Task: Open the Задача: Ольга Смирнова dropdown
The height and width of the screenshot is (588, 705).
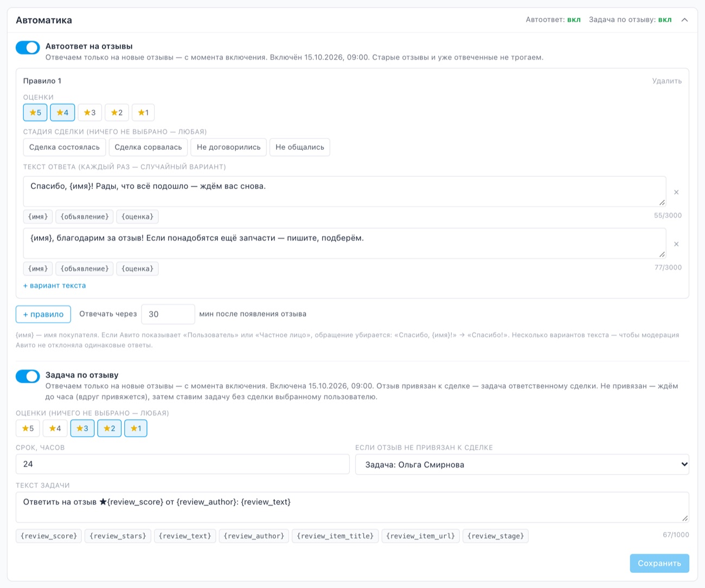Action: tap(522, 464)
